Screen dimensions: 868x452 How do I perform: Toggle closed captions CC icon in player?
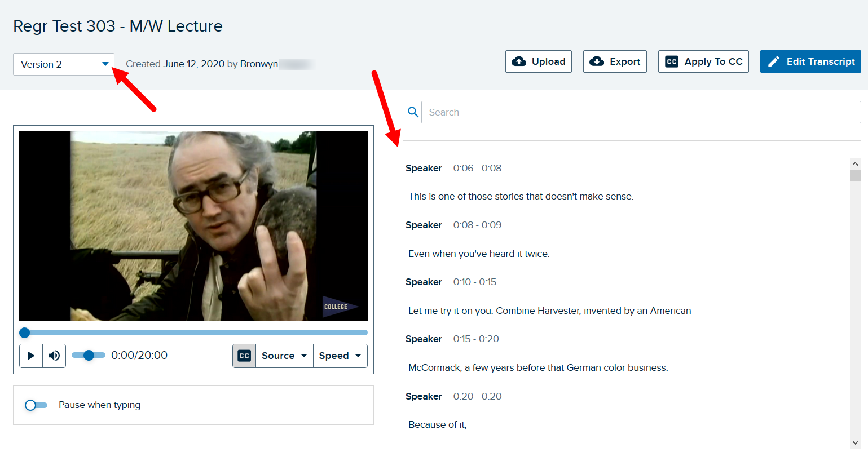coord(244,356)
